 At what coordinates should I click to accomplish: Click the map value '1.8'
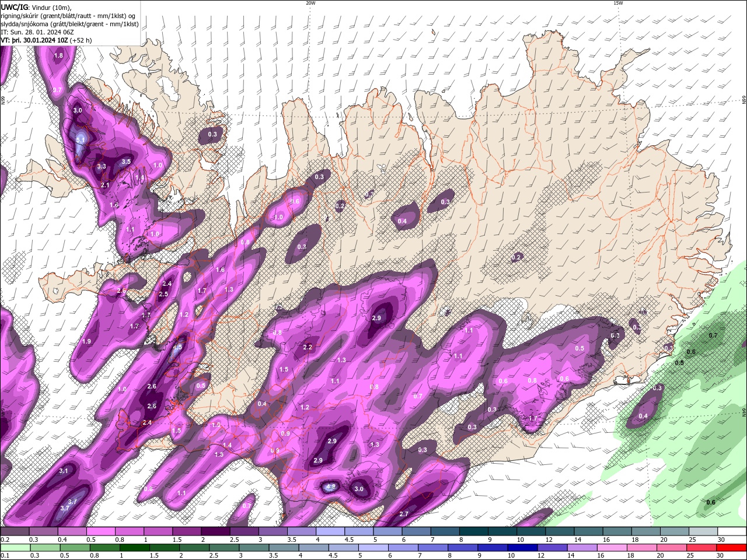pos(58,56)
